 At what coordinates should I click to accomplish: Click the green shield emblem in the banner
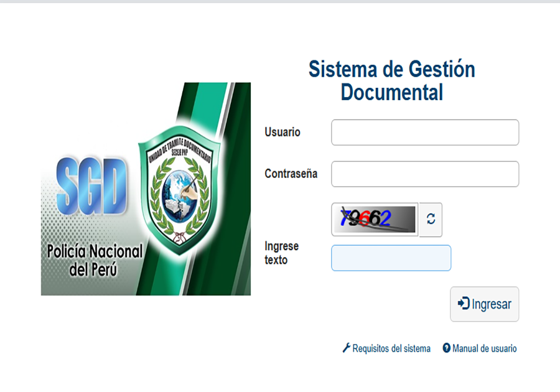pos(179,190)
